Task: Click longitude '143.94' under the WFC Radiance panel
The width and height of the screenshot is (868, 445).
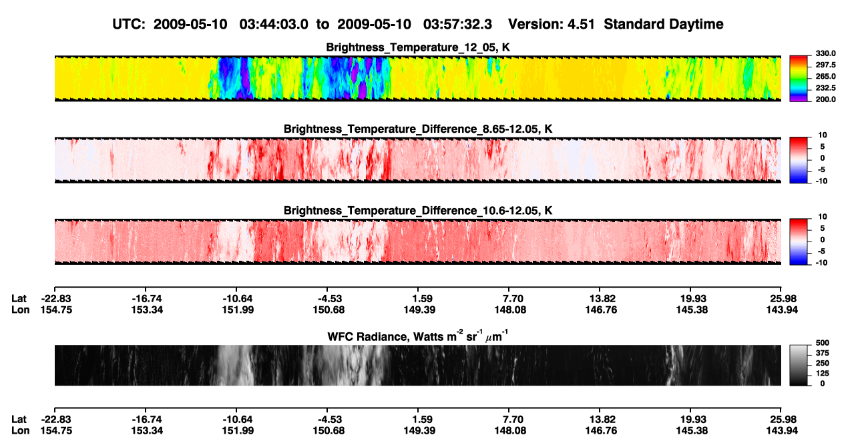Action: pos(782,430)
